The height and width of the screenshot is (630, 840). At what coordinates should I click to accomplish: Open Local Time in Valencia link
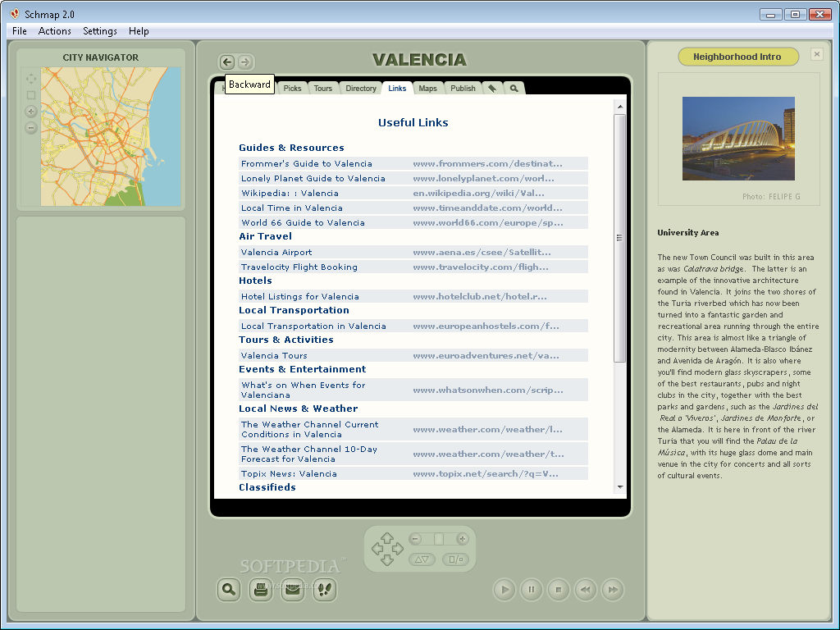click(x=292, y=208)
